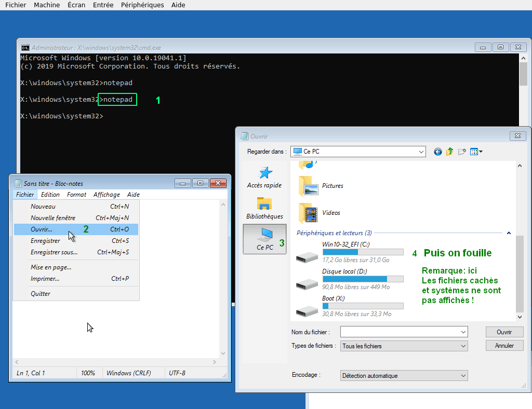Open VirtualBox Fichier menu at top
The width and height of the screenshot is (532, 409).
click(16, 5)
